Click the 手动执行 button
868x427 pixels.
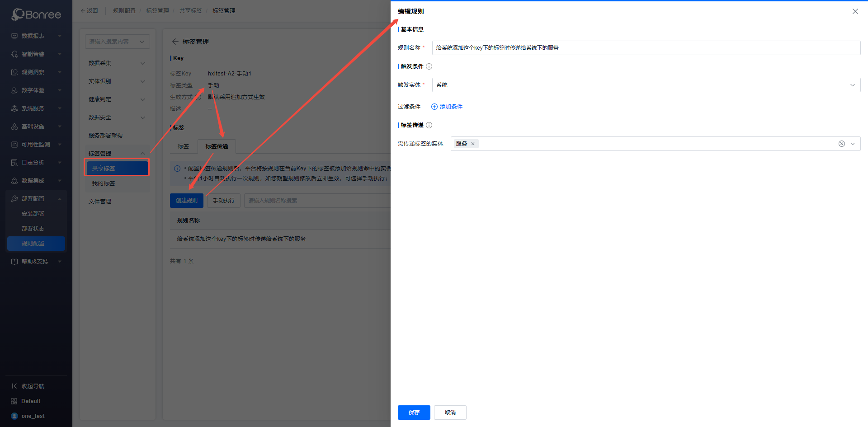tap(223, 201)
